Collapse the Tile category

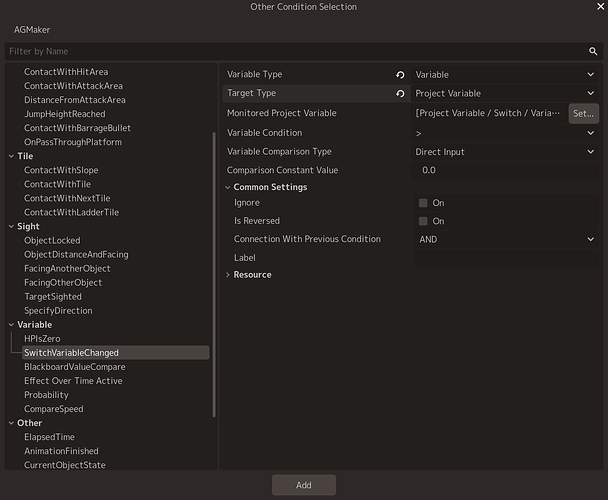(11, 156)
